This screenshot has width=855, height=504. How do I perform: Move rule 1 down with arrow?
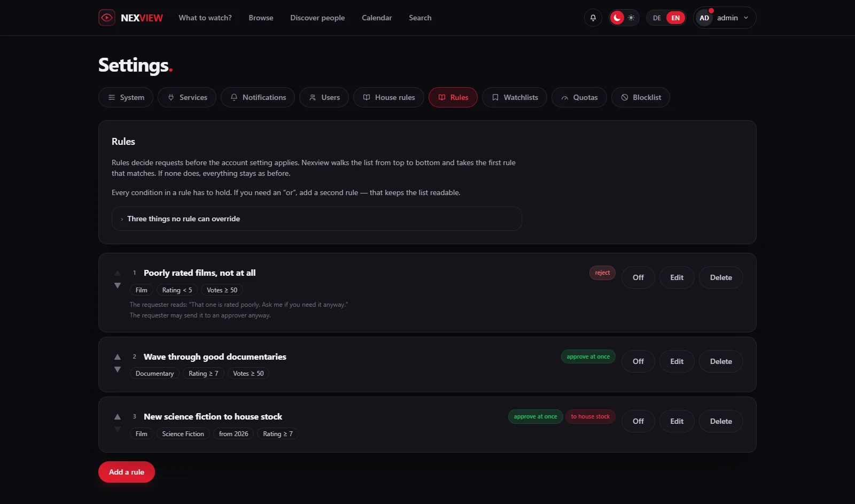tap(118, 286)
